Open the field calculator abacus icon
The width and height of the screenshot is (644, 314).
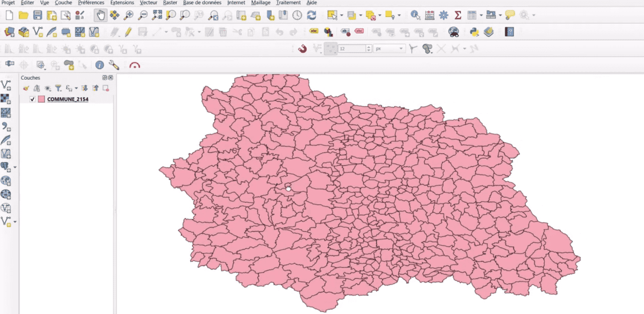(x=430, y=15)
